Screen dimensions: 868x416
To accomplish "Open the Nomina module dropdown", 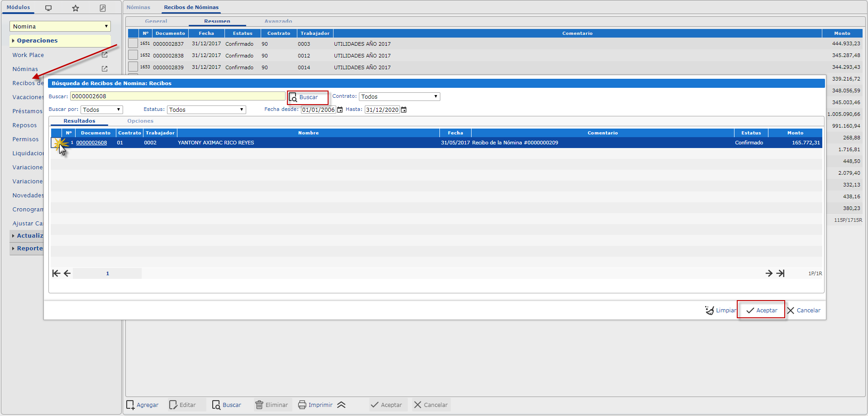I will point(60,26).
